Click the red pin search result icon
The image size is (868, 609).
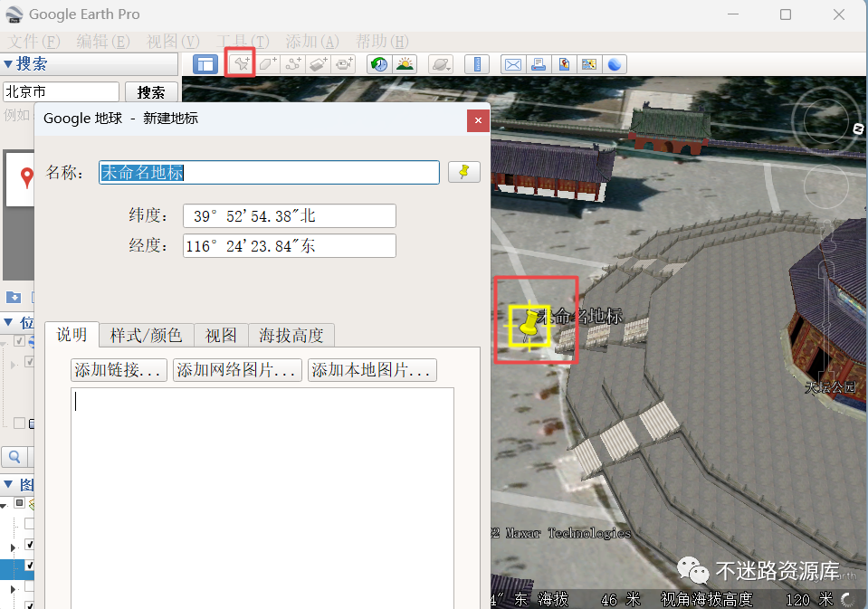(x=26, y=177)
